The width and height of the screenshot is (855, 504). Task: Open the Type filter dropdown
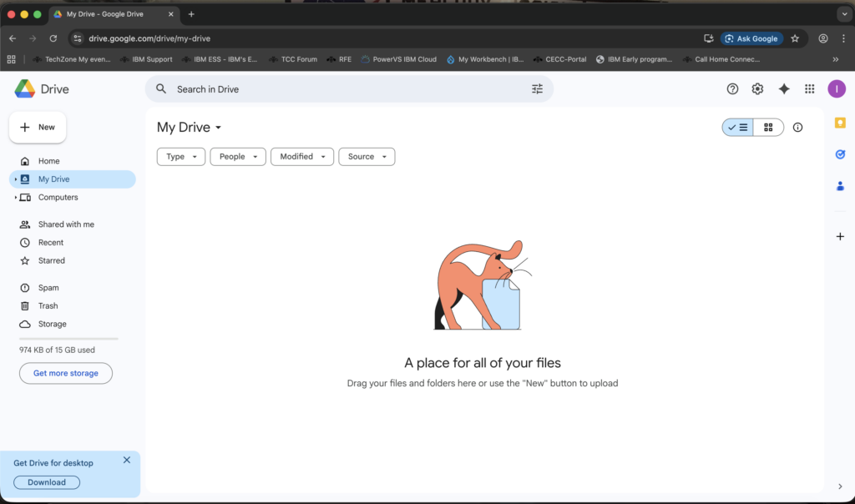pyautogui.click(x=180, y=157)
